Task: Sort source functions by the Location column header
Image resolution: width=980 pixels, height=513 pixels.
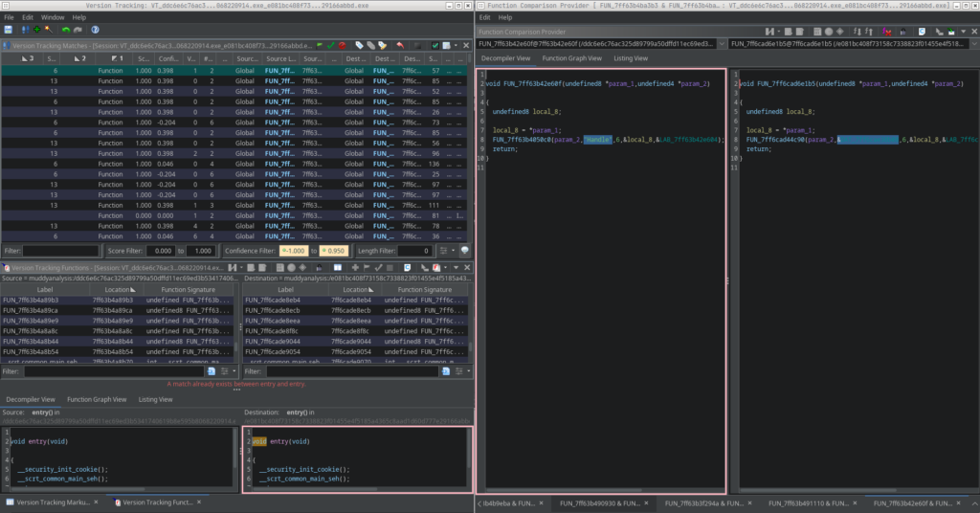Action: 115,289
